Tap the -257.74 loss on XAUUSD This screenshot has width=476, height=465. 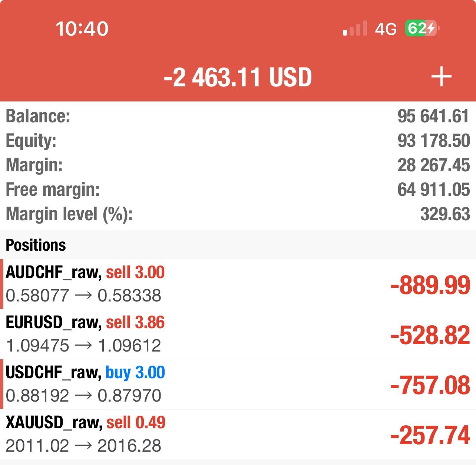430,435
